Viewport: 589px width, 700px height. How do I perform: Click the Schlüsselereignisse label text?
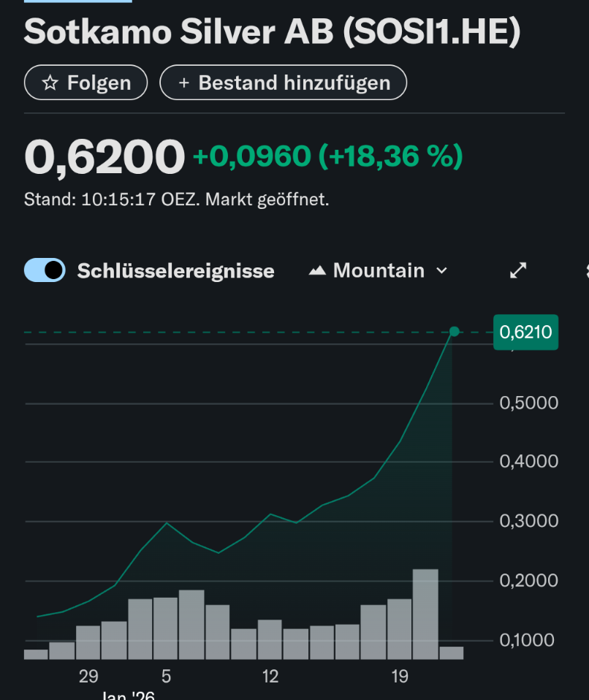coord(176,271)
